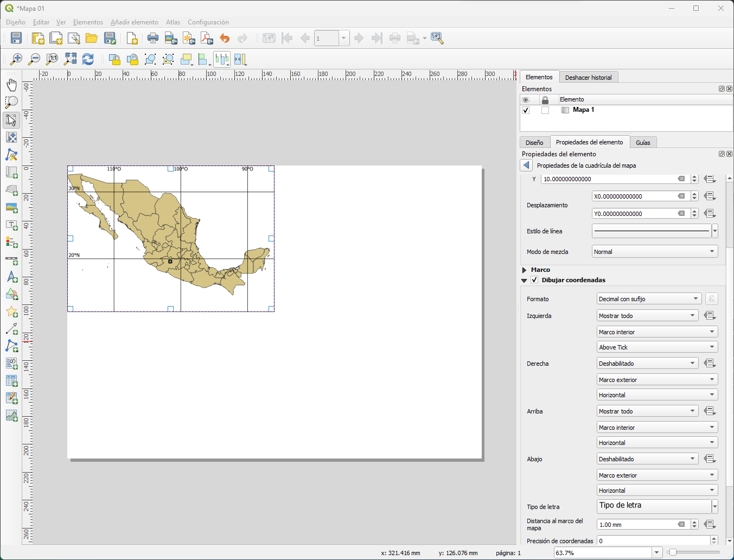Click data-defined override for Distancia al marco
This screenshot has width=734, height=560.
pyautogui.click(x=710, y=525)
